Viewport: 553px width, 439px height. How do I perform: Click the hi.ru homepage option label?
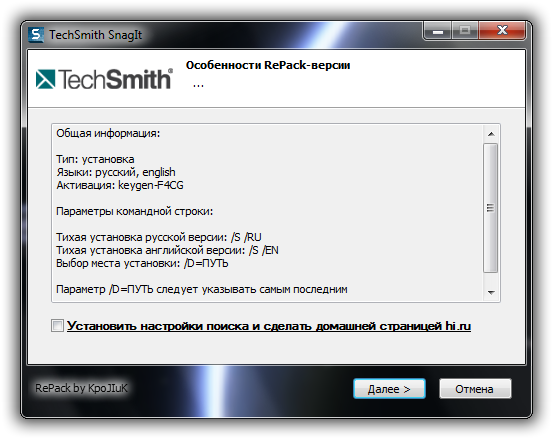[x=269, y=326]
